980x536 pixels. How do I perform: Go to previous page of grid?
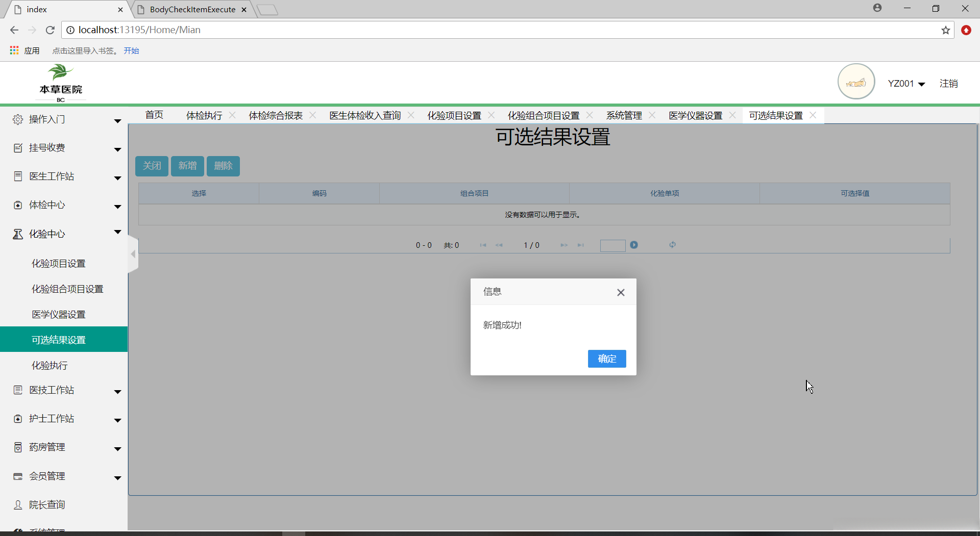[x=499, y=245]
